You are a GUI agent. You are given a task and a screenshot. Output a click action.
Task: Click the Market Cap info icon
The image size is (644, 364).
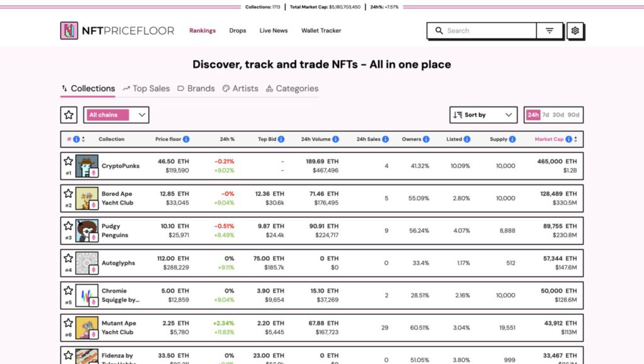click(x=569, y=139)
